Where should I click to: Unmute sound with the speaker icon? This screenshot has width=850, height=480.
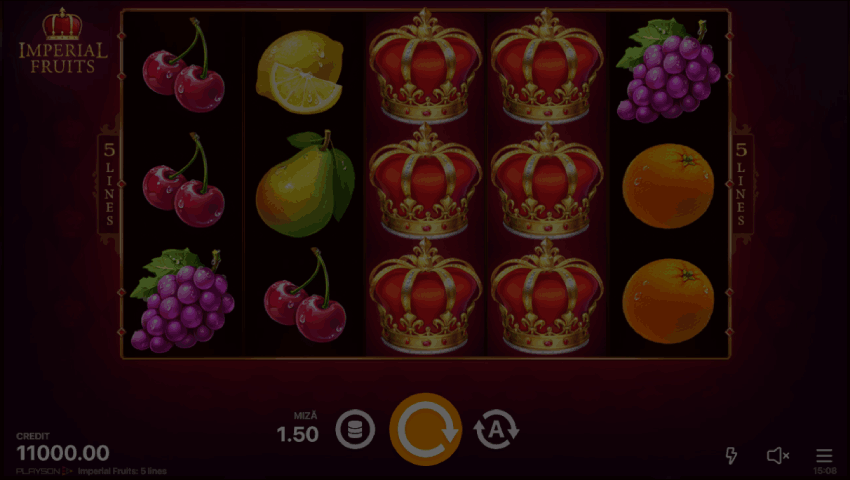click(778, 456)
